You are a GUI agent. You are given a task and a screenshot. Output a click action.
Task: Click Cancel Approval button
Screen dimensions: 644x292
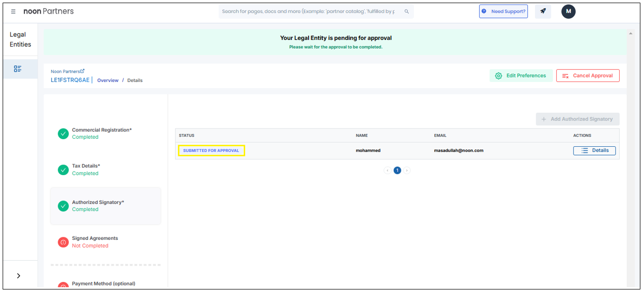[588, 76]
